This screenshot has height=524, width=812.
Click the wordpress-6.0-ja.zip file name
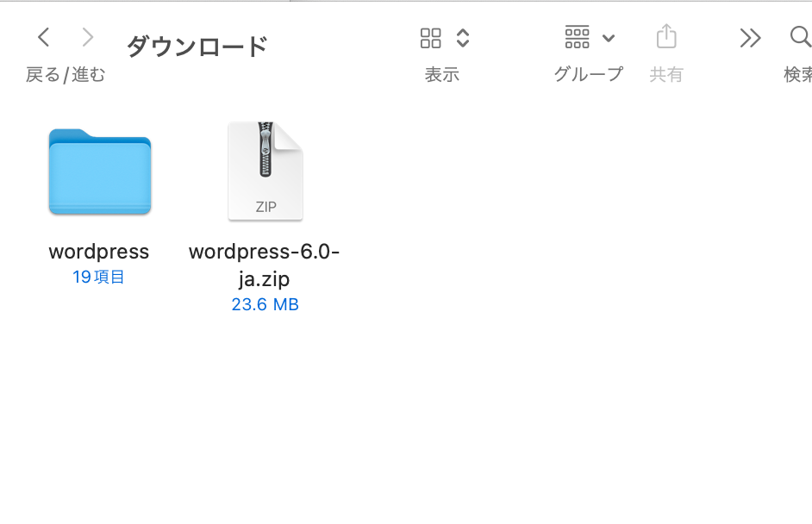[265, 265]
